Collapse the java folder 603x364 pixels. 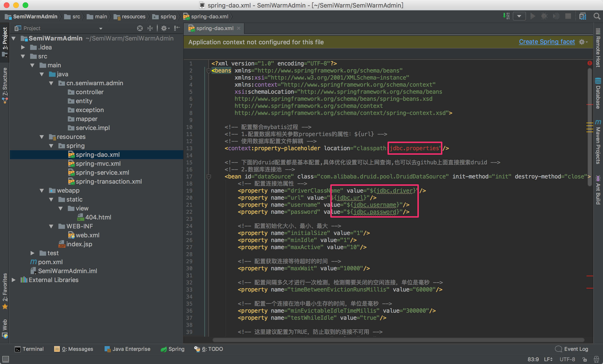42,74
